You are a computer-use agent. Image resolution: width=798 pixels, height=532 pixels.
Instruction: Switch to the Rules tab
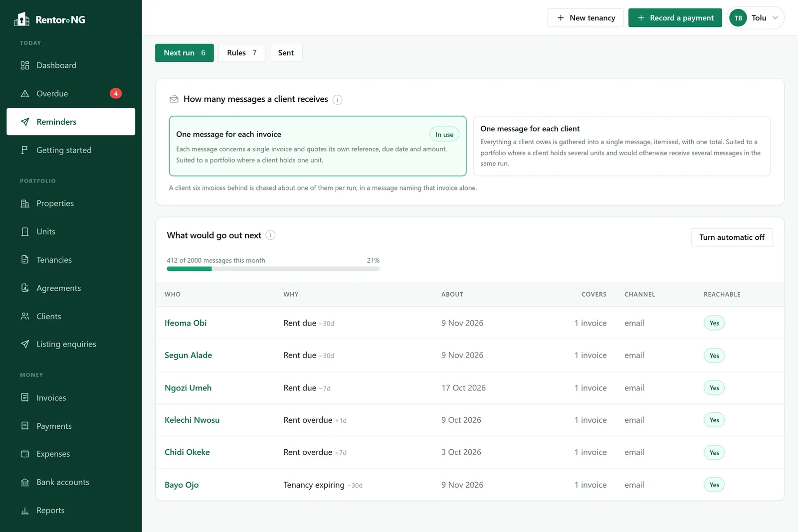click(241, 53)
